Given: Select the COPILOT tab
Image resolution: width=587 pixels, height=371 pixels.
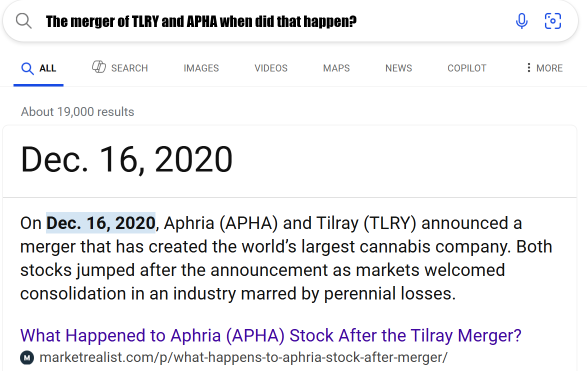Looking at the screenshot, I should coord(466,68).
